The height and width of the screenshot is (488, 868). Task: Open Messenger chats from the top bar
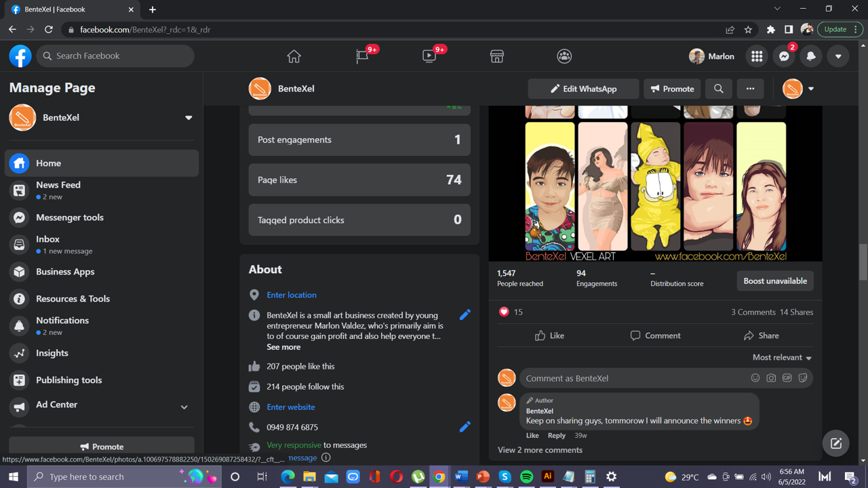[x=784, y=56]
